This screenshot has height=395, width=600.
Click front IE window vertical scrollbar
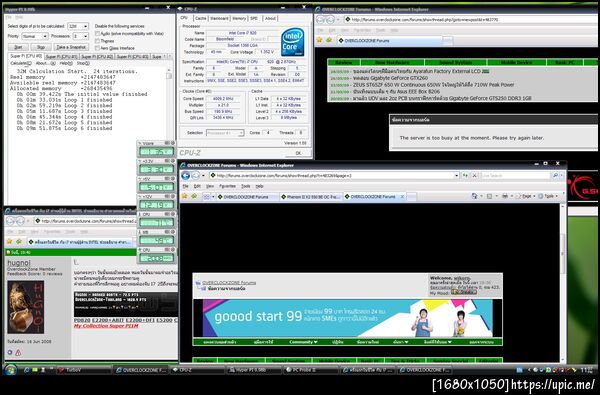pos(562,282)
